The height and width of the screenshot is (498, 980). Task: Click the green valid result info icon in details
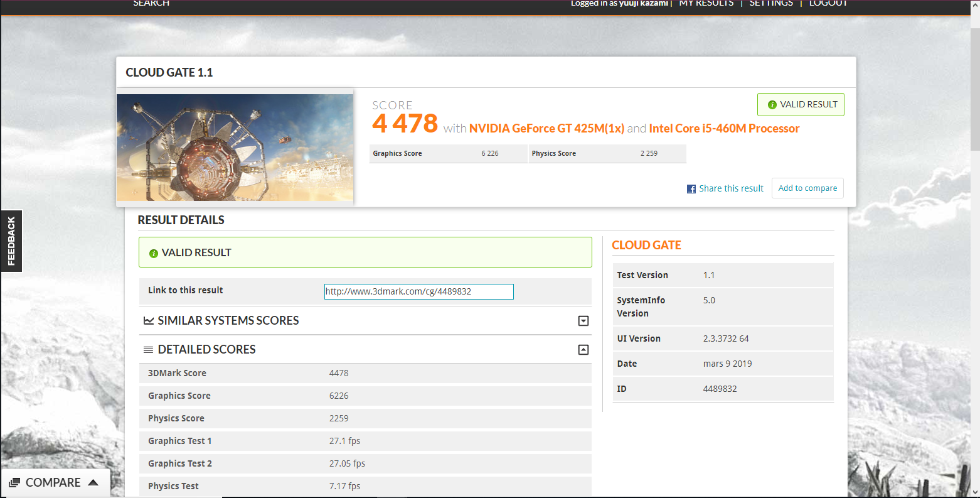click(x=153, y=253)
